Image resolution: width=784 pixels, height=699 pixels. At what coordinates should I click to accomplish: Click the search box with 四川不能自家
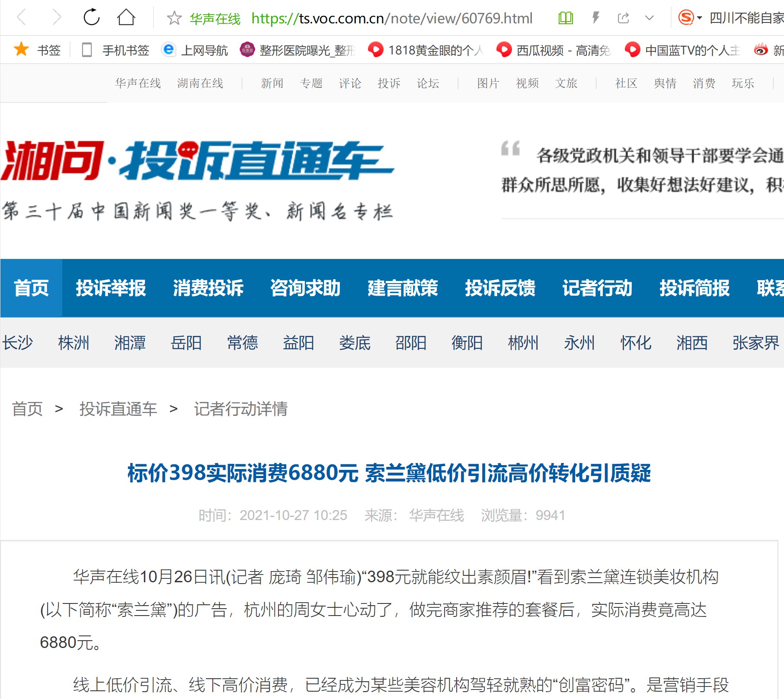coord(746,18)
